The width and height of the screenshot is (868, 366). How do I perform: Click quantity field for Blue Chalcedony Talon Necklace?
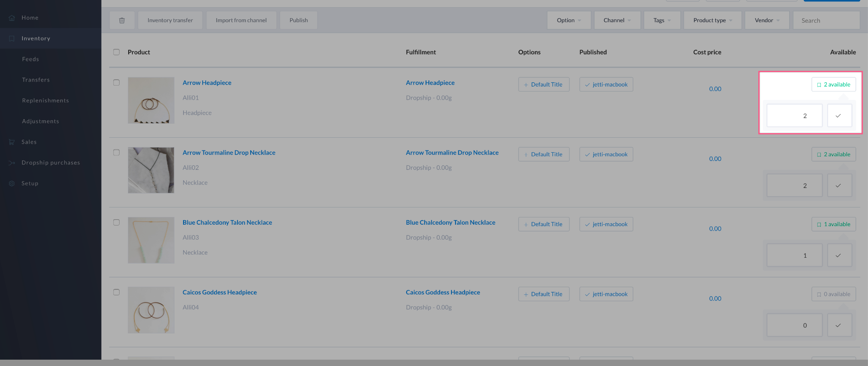[x=794, y=255]
